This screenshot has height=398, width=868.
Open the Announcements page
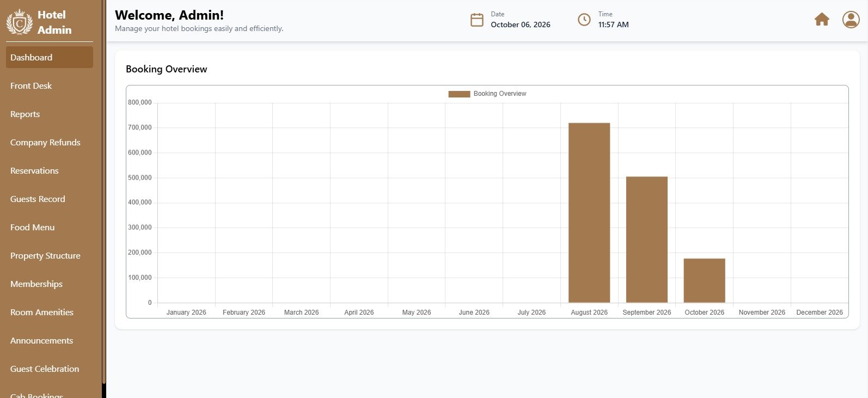click(x=50, y=340)
